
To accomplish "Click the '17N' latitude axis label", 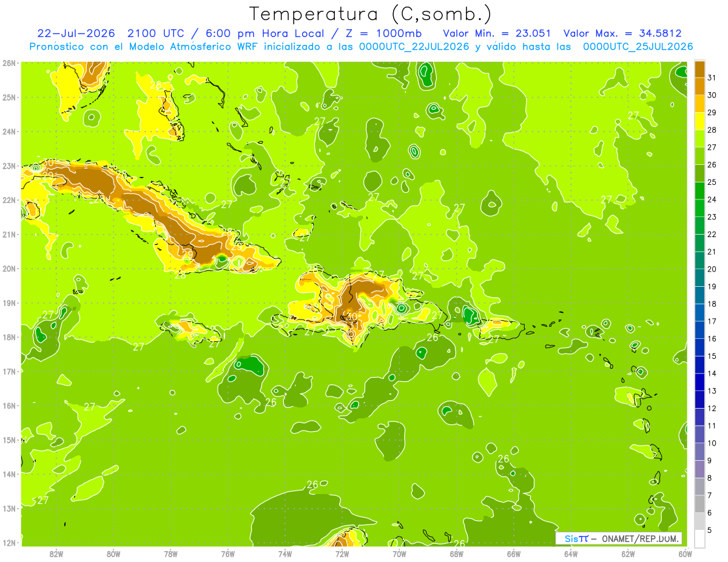I will [9, 371].
